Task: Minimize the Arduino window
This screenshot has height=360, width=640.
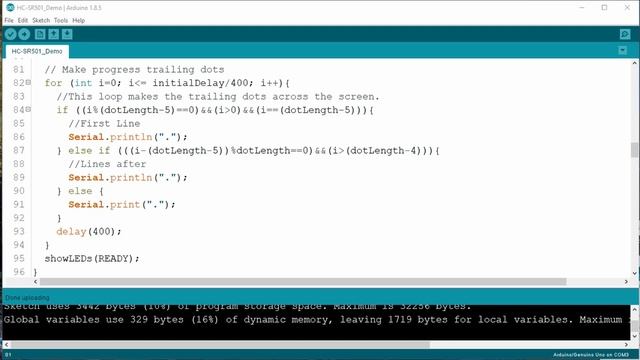Action: pyautogui.click(x=582, y=7)
